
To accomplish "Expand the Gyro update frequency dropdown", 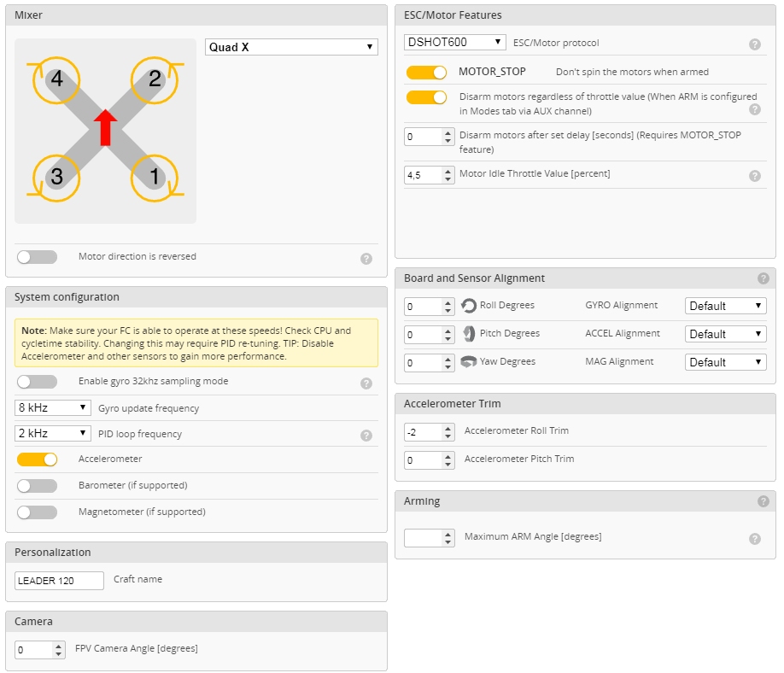I will pyautogui.click(x=52, y=407).
